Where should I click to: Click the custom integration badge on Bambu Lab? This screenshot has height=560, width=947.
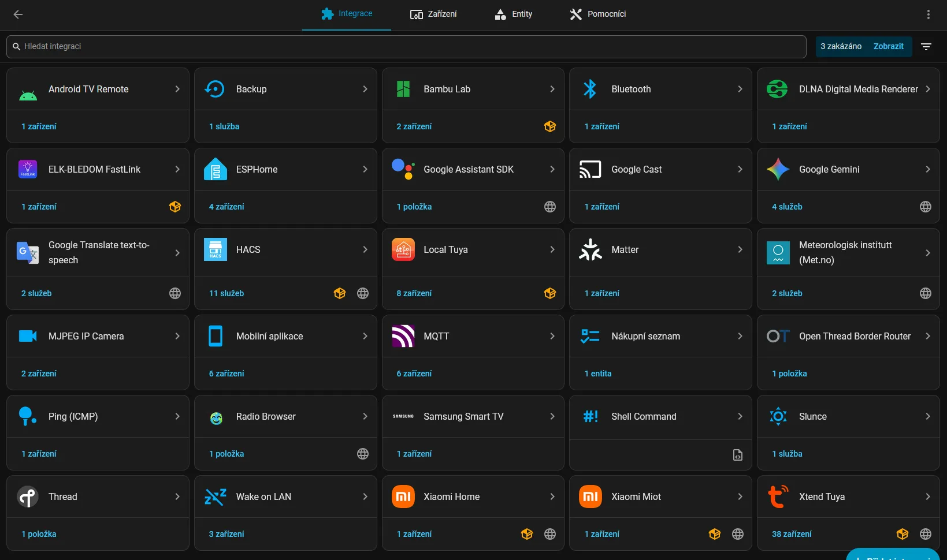pos(549,126)
